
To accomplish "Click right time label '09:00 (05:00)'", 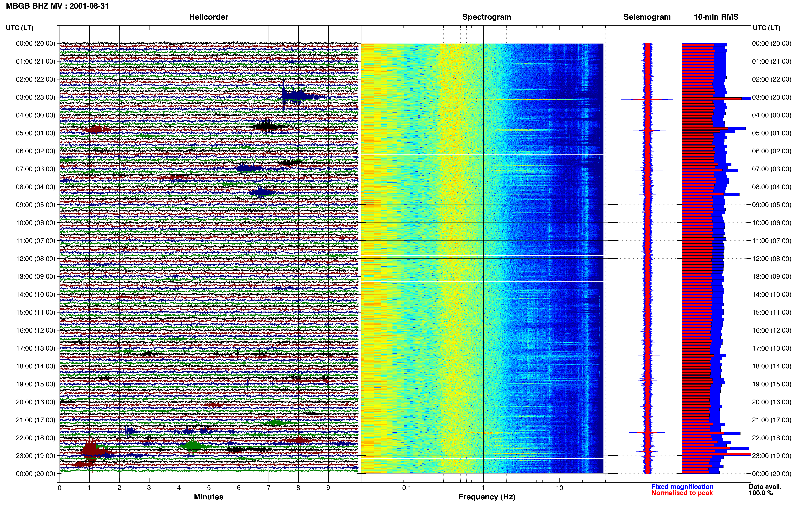I will (772, 205).
